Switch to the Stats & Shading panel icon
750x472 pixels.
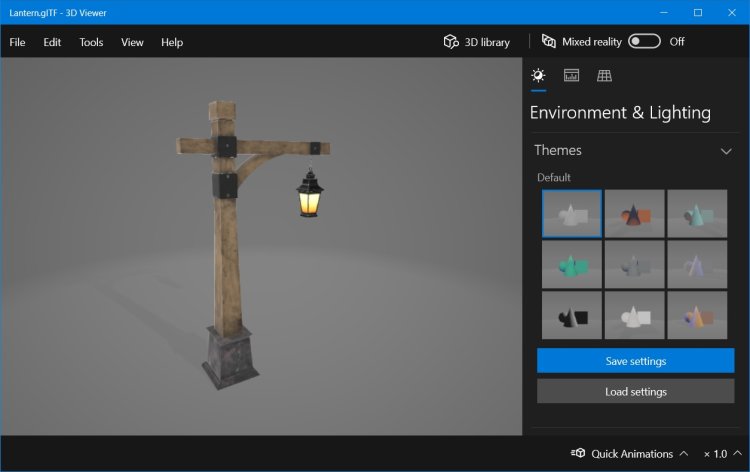point(571,75)
